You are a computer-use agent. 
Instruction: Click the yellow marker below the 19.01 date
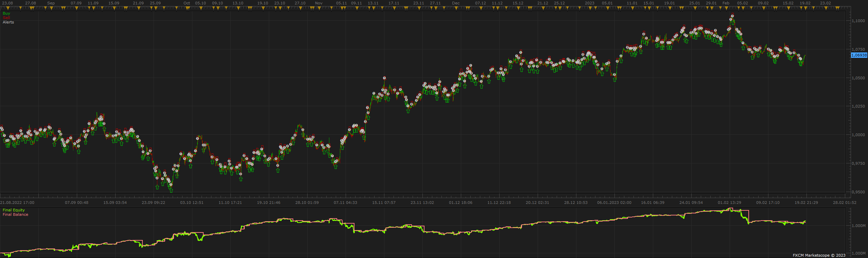click(x=669, y=8)
